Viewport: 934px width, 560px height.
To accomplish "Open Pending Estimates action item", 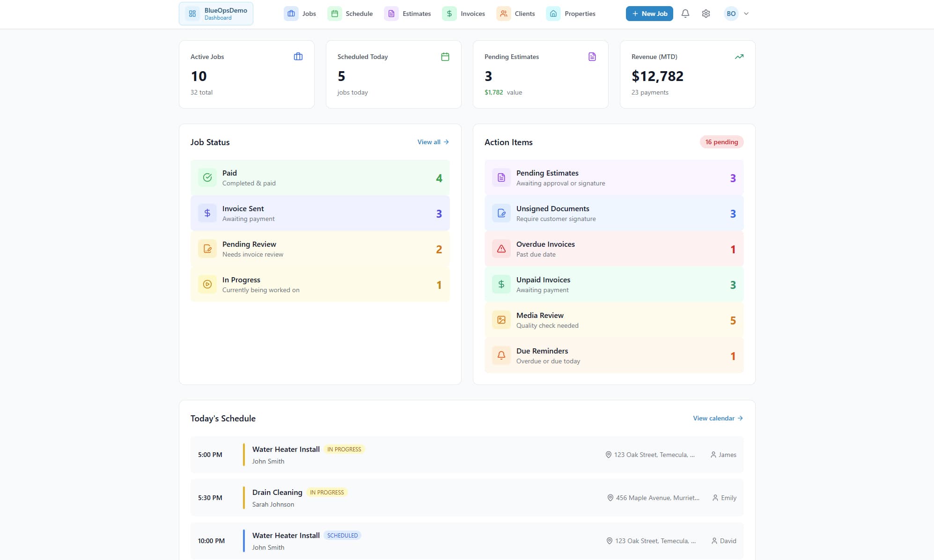I will pyautogui.click(x=614, y=177).
